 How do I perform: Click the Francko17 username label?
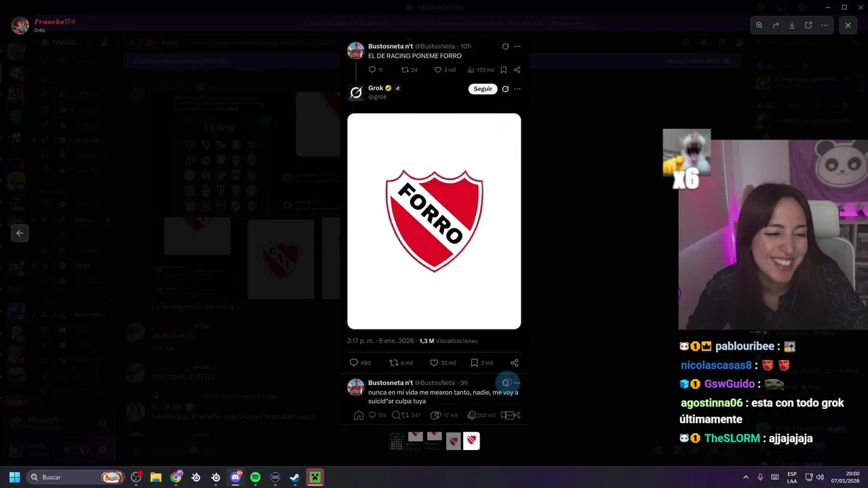click(x=55, y=22)
